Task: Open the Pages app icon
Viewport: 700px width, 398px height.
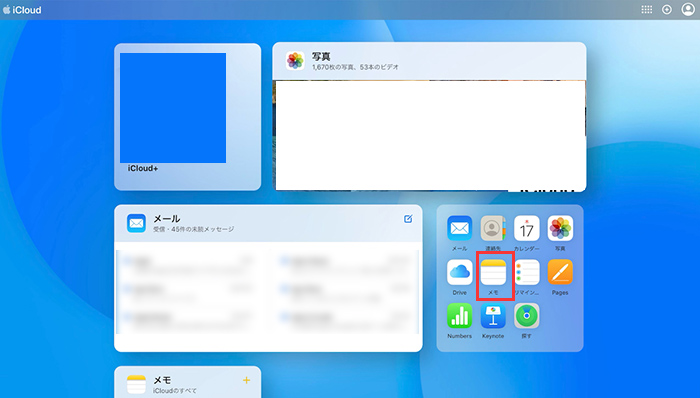Action: (x=560, y=272)
